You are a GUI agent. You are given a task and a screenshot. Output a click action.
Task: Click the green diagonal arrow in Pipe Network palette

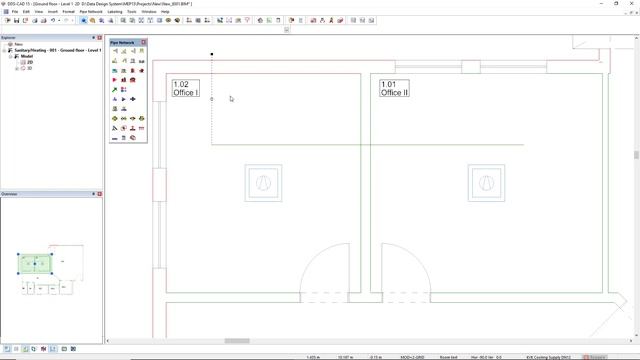115,90
